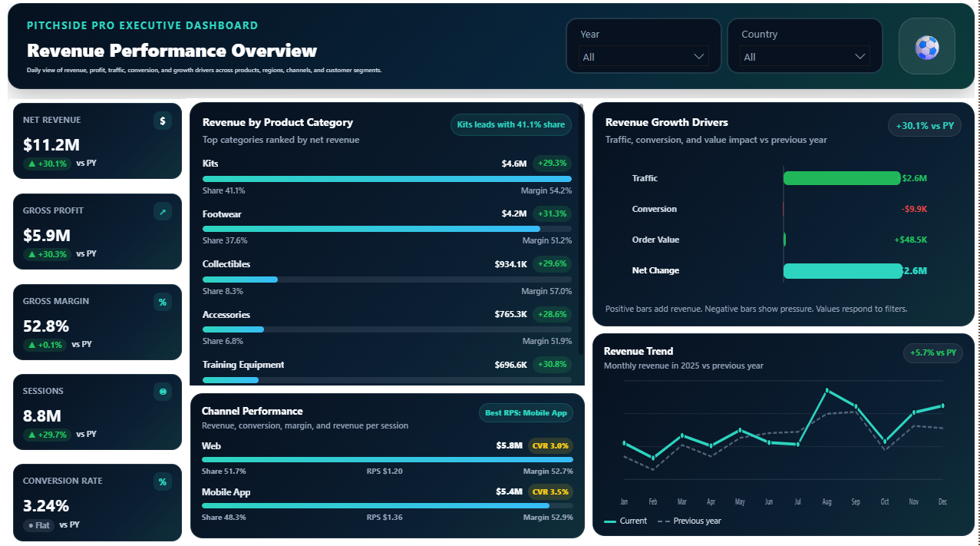Screen dimensions: 980x546
Task: Click the soccer ball logo icon
Action: coord(927,48)
